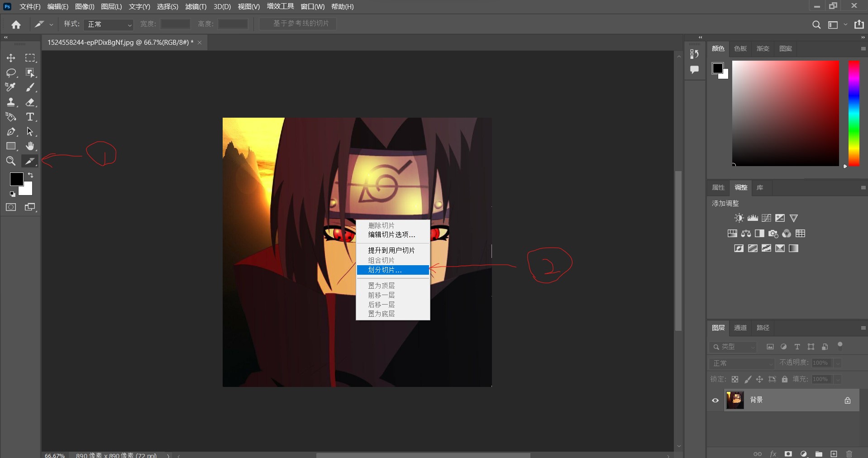Add Color Balance adjustment (scales icon)
868x458 pixels.
tap(746, 234)
